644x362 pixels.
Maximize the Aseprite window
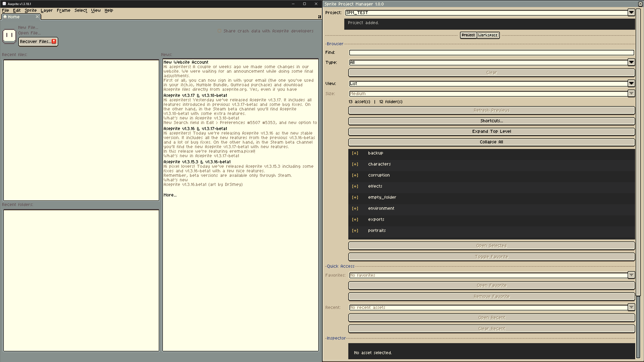click(305, 4)
